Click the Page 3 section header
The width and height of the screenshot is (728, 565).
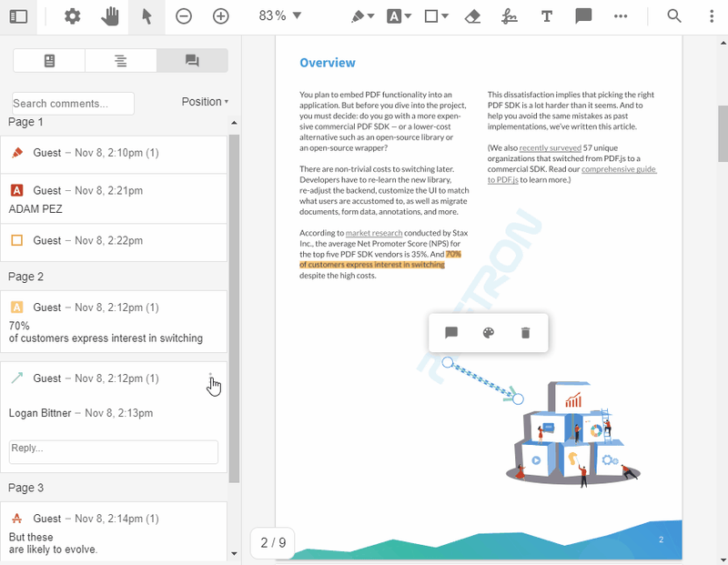(26, 488)
